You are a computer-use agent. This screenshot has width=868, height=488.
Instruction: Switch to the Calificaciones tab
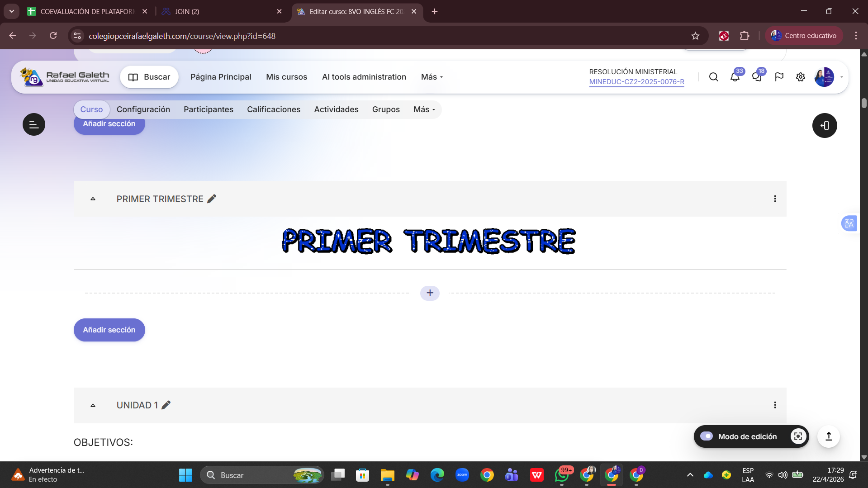(273, 109)
